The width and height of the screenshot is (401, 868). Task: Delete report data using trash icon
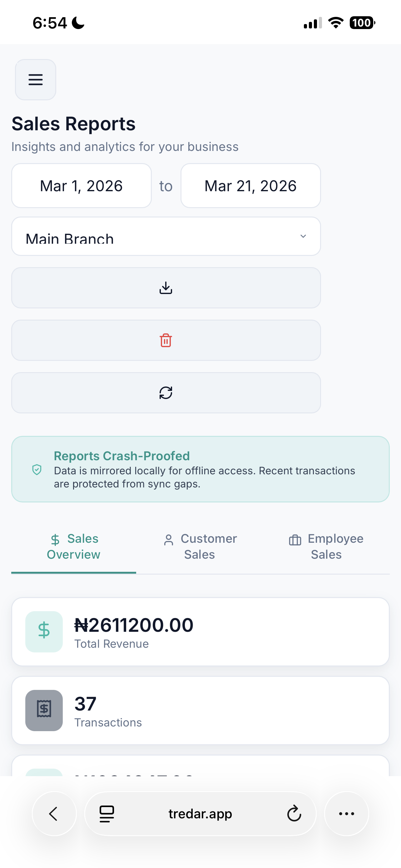click(166, 340)
